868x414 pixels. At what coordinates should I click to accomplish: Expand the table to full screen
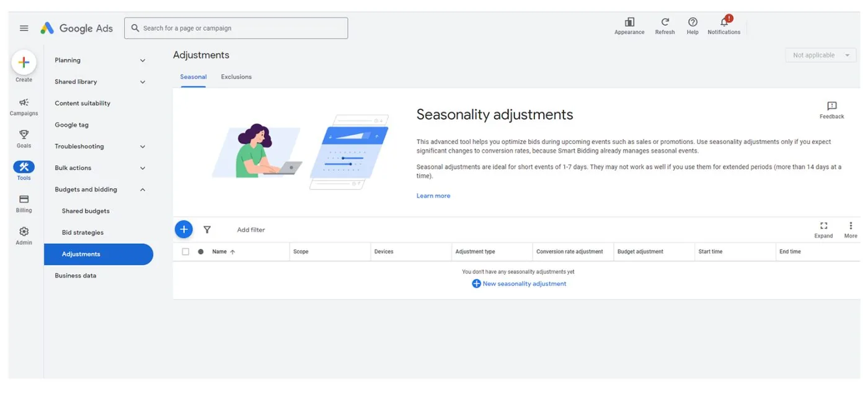823,230
